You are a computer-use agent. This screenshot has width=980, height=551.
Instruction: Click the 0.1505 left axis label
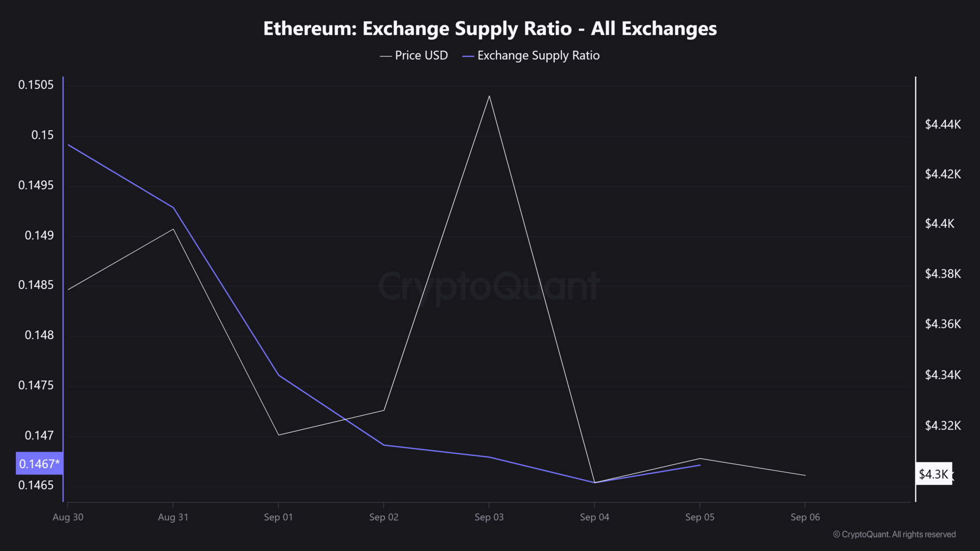pyautogui.click(x=36, y=85)
